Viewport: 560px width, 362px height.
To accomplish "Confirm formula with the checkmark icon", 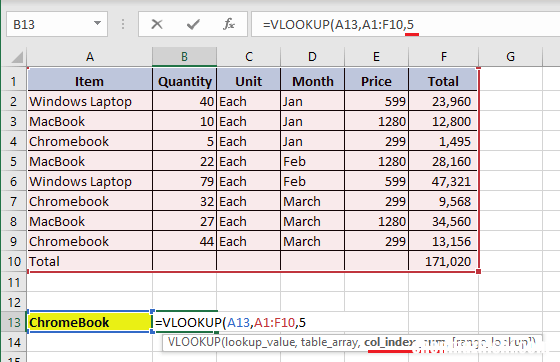I will click(193, 24).
